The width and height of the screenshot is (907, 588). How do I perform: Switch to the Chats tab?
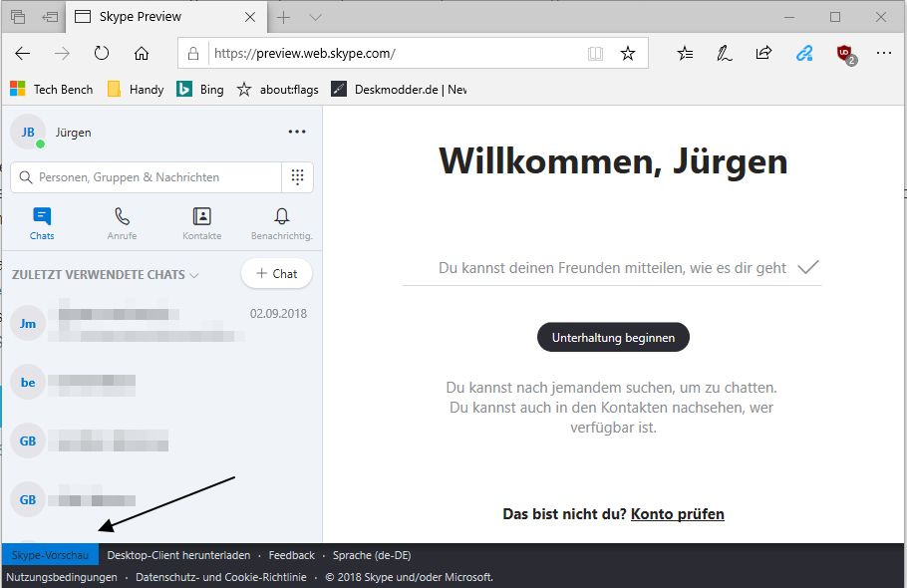point(42,224)
